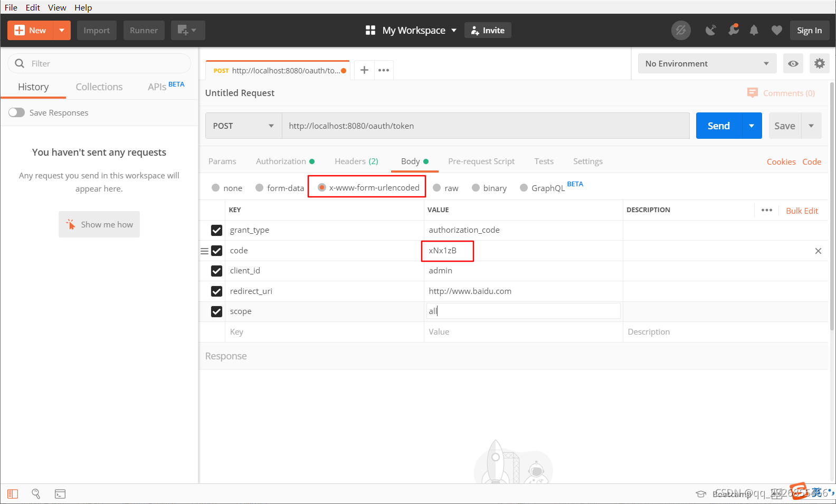Click the orange New button

pos(31,31)
